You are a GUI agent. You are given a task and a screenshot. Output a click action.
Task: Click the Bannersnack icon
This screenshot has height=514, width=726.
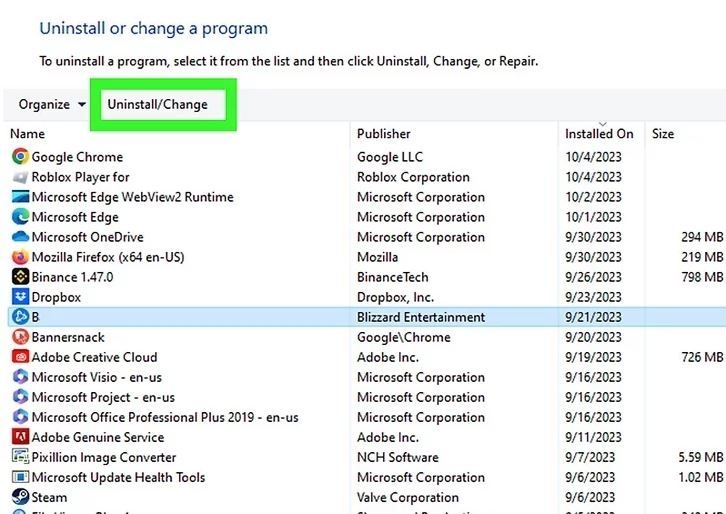20,337
